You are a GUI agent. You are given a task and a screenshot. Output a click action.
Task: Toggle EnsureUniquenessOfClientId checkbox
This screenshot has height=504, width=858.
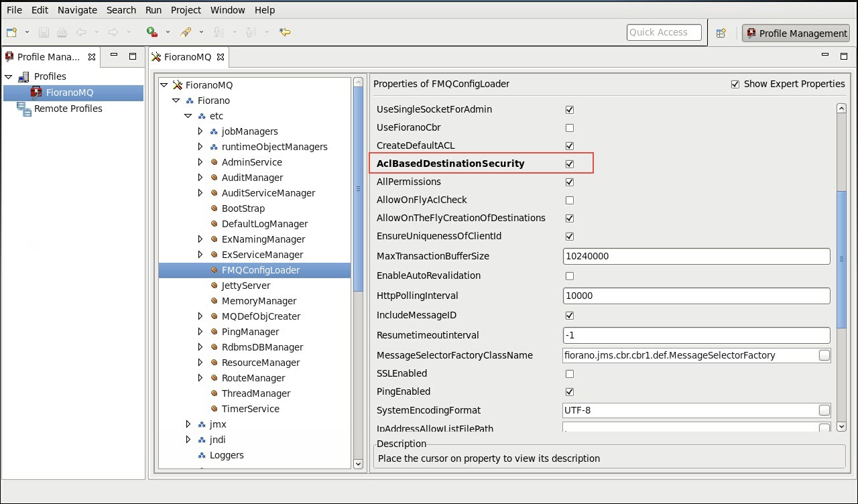pos(570,236)
